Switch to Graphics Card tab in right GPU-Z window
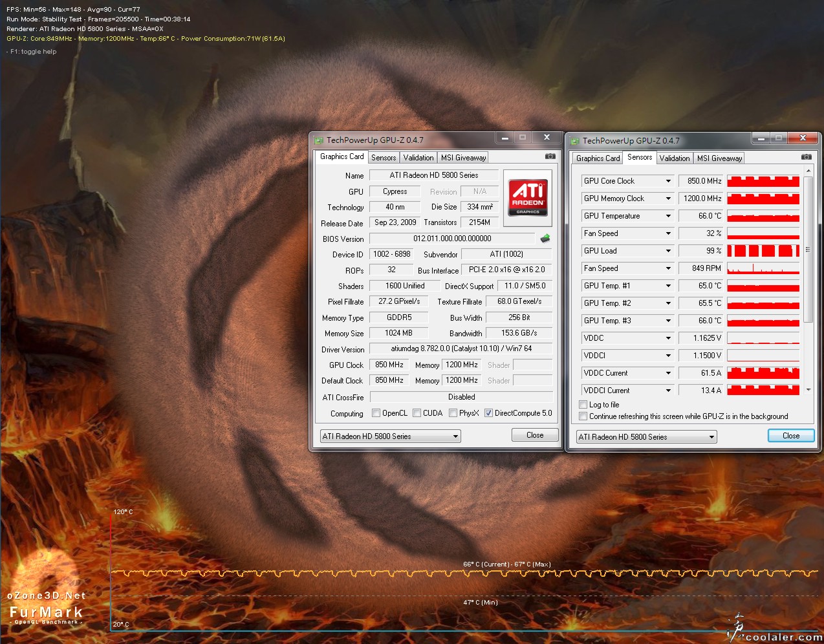Image resolution: width=824 pixels, height=644 pixels. pyautogui.click(x=598, y=158)
